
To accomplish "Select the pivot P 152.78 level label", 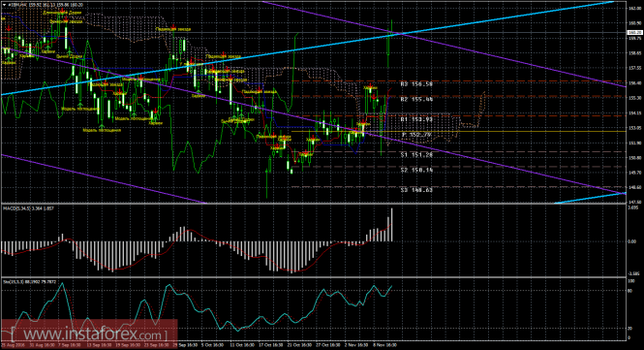I will pyautogui.click(x=416, y=135).
